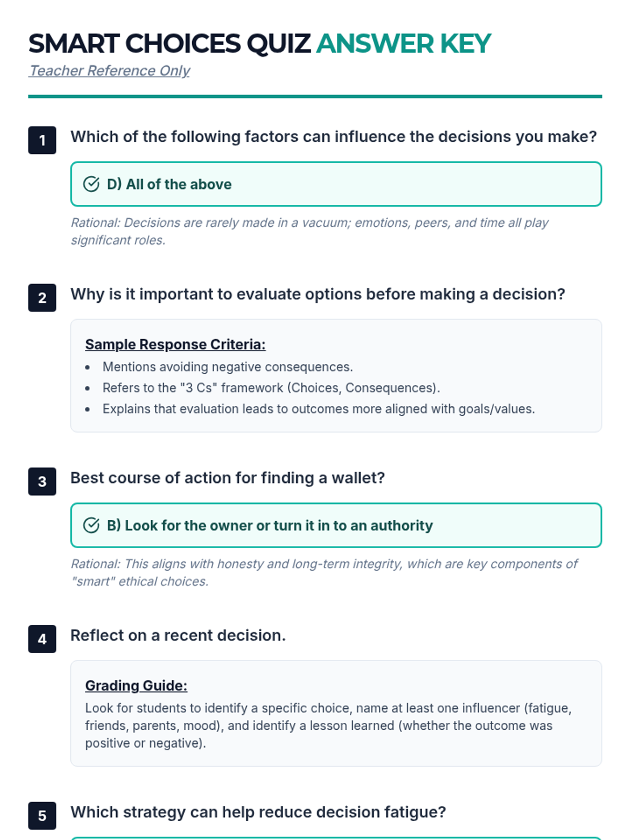Viewport: 630px width, 840px height.
Task: Select the number 2 question badge
Action: point(42,298)
